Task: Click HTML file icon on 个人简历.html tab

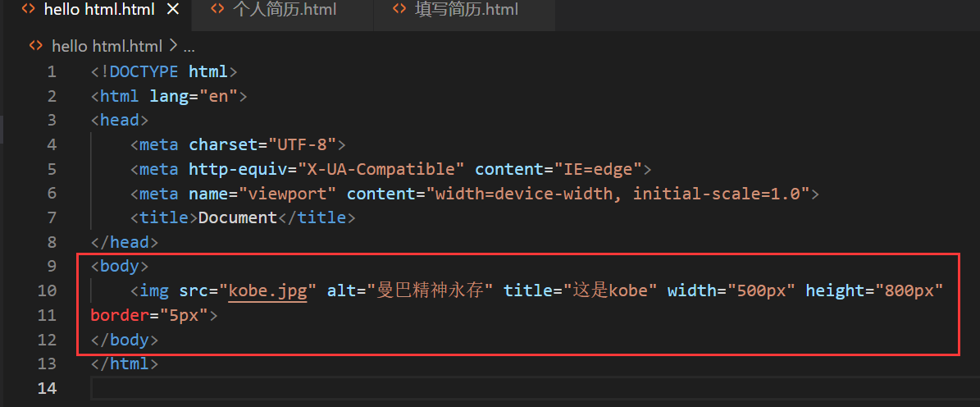Action: tap(217, 10)
